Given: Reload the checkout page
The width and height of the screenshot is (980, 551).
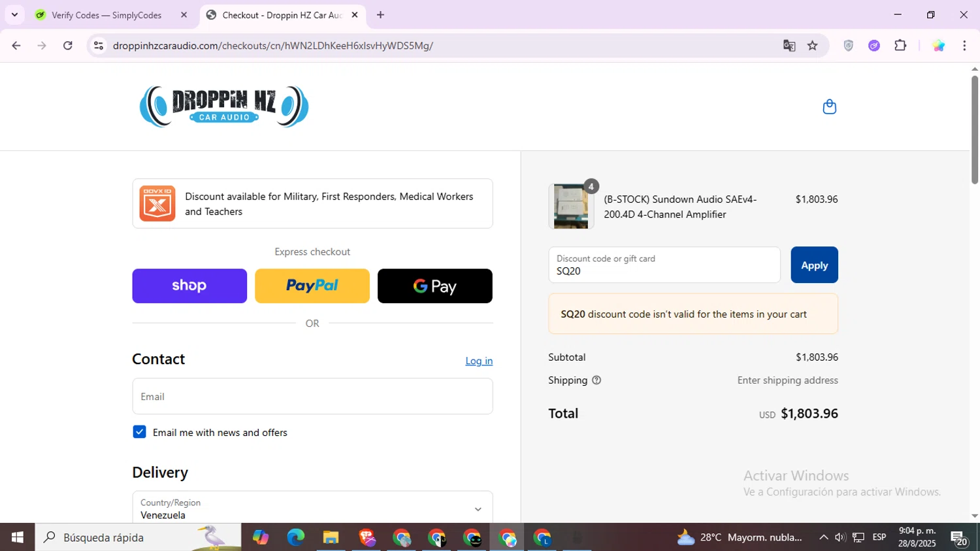Looking at the screenshot, I should pyautogui.click(x=68, y=46).
